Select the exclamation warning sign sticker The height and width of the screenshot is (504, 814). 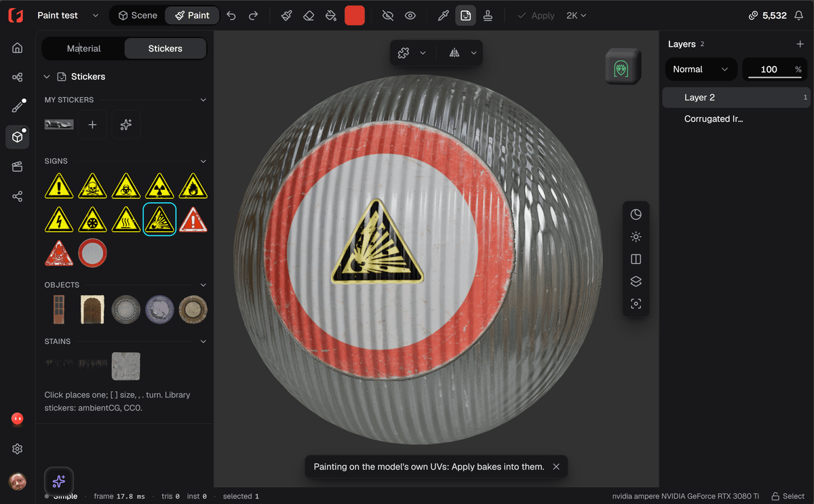59,186
